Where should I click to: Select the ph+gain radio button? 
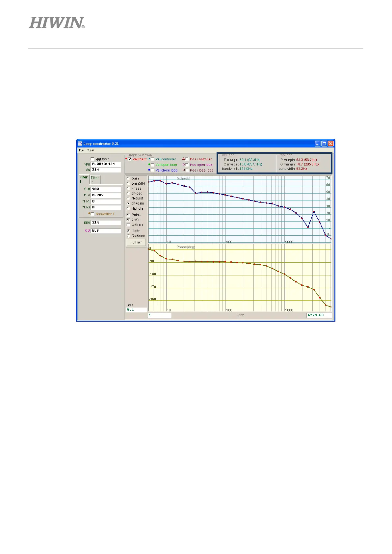(x=128, y=203)
